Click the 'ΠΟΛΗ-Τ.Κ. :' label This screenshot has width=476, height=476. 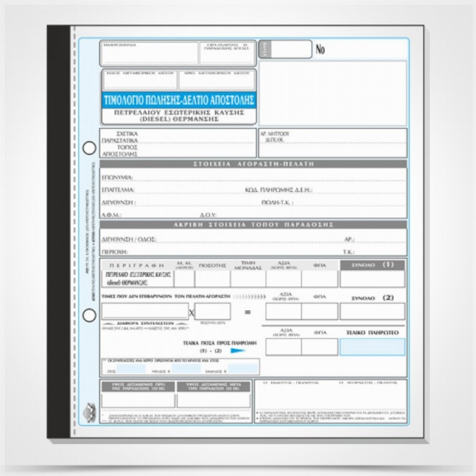tap(278, 202)
